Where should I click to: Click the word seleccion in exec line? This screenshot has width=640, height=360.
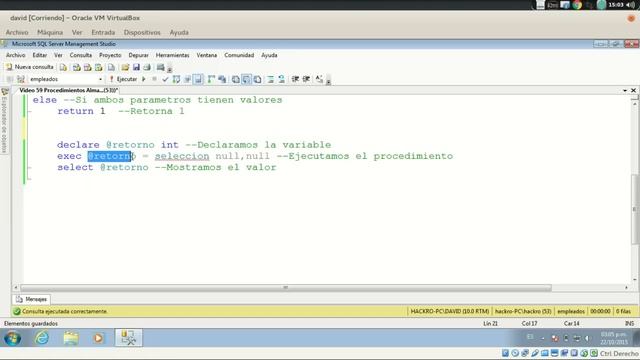[182, 156]
